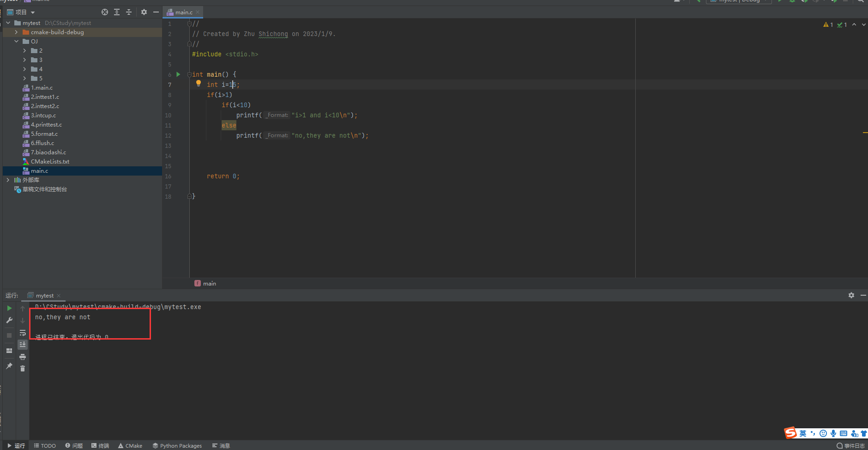Screen dimensions: 868x450
Task: Open the 事件日志 event log
Action: coord(850,446)
